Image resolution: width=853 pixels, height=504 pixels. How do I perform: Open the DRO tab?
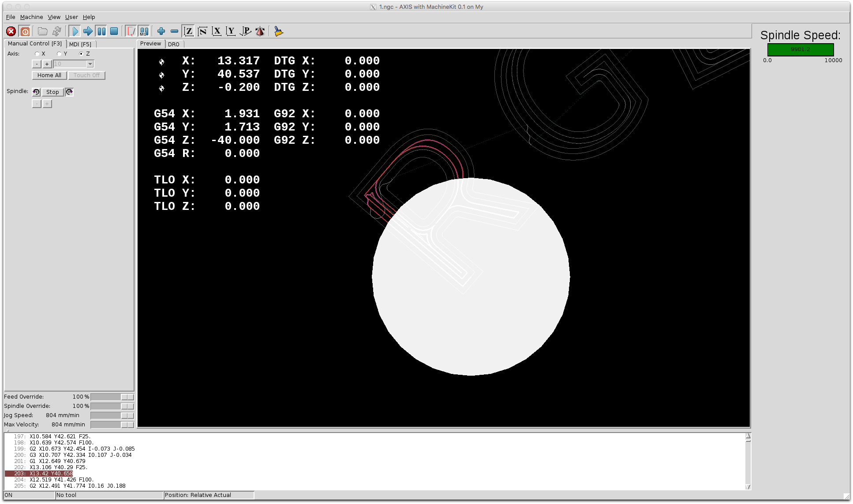(174, 44)
